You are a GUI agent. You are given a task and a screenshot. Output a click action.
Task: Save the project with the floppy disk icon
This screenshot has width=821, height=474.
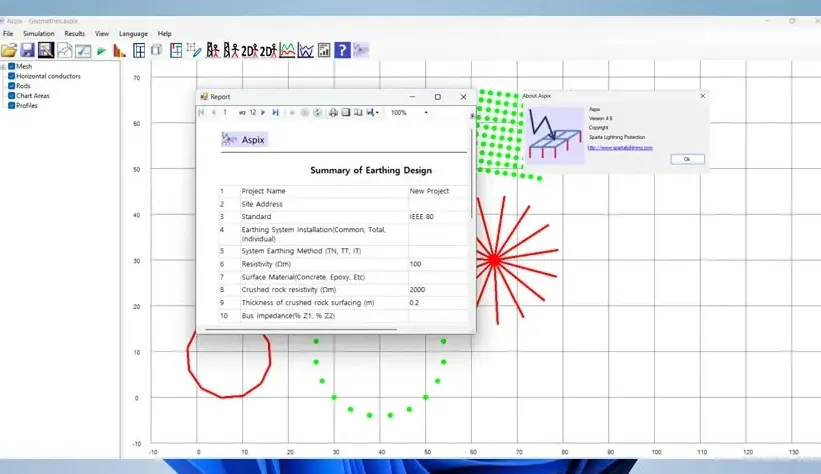coord(27,50)
